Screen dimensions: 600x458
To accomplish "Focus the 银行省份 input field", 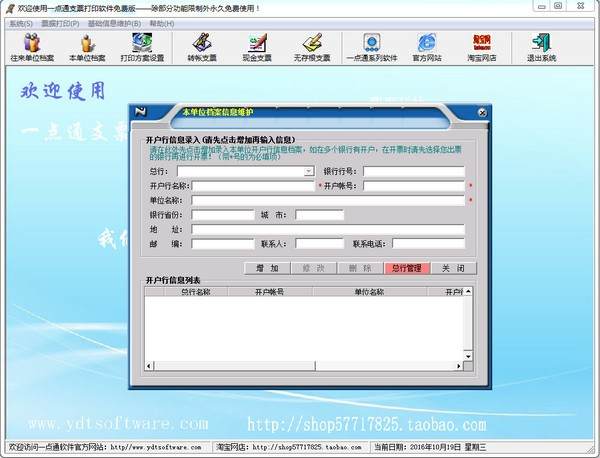I will coord(223,215).
